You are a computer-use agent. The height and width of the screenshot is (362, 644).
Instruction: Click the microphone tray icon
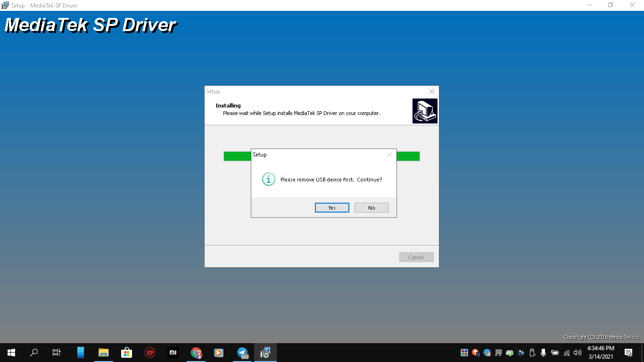tap(544, 353)
